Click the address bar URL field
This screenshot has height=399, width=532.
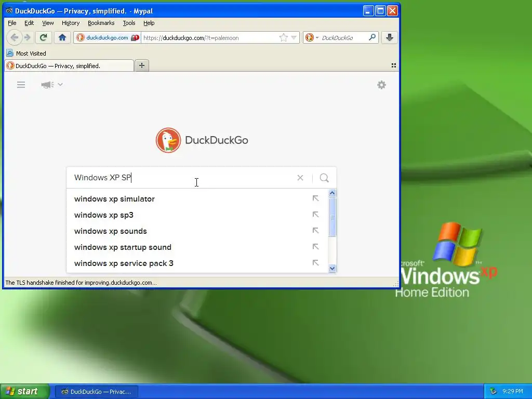(x=210, y=37)
